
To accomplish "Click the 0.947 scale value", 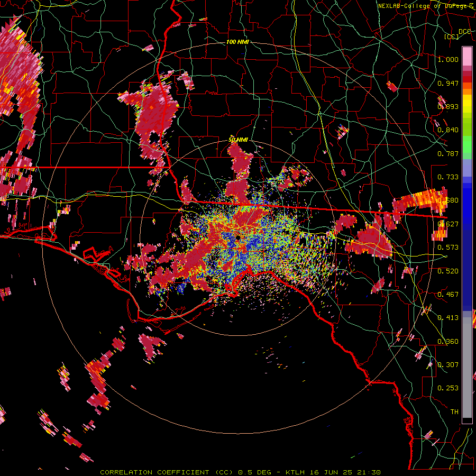I will [x=448, y=83].
